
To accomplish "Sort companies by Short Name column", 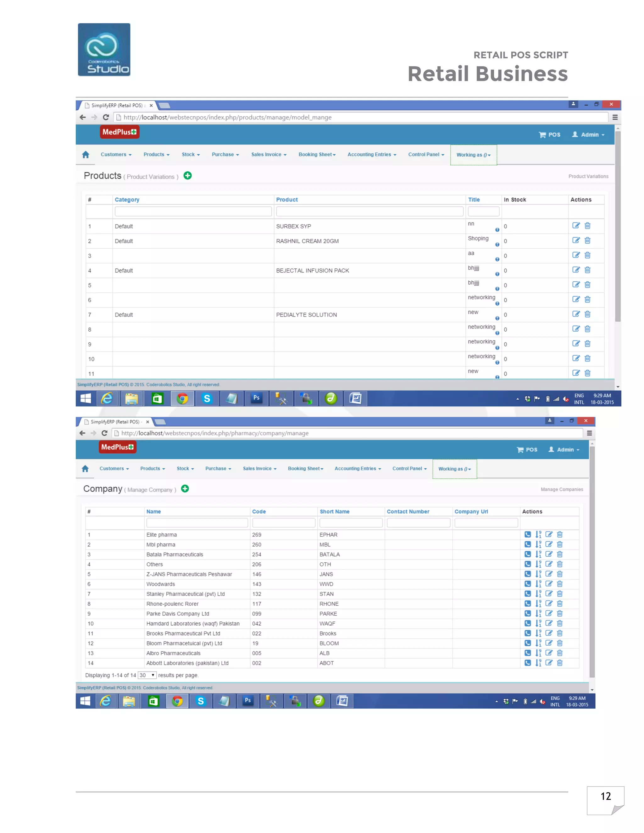I will [335, 511].
